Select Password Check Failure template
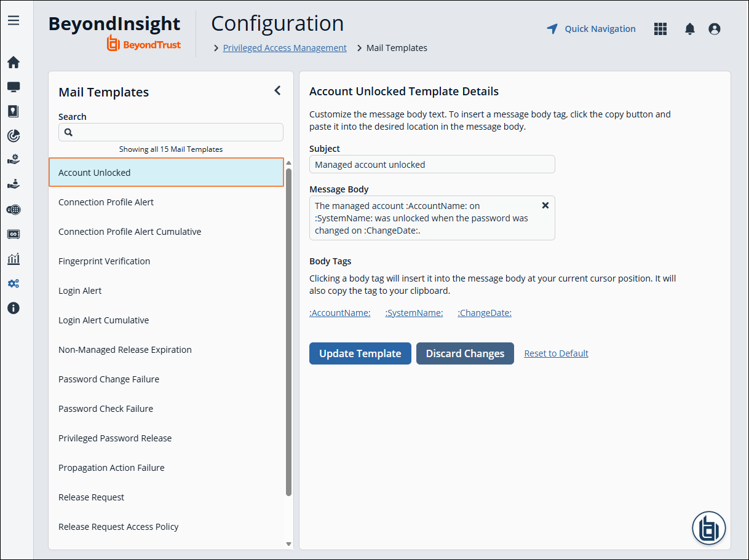The image size is (749, 560). tap(166, 409)
